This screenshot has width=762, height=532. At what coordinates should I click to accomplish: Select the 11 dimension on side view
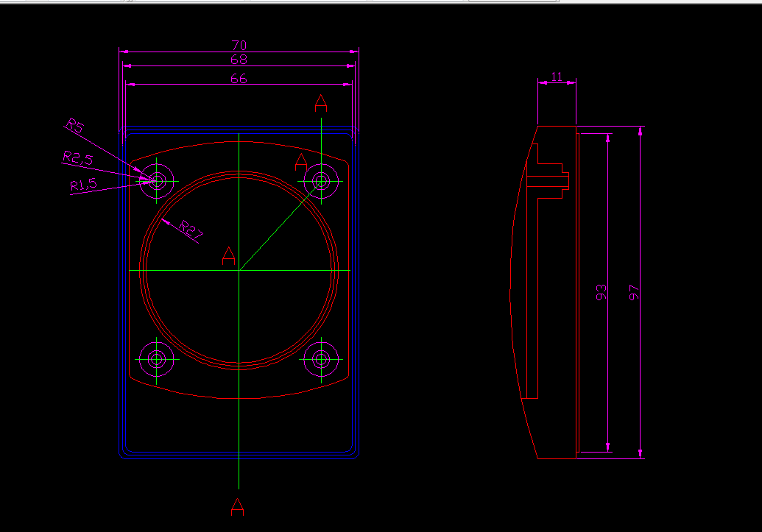coord(558,75)
